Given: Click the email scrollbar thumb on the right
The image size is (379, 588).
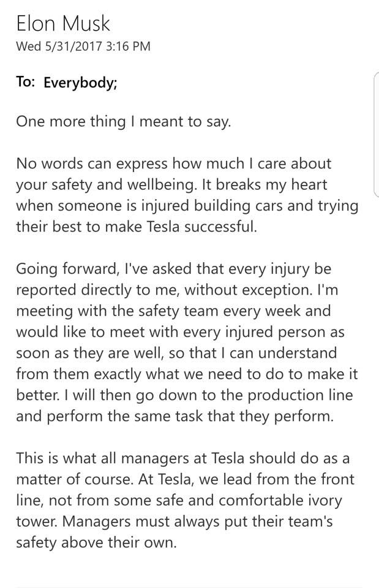Looking at the screenshot, I should coord(377,135).
